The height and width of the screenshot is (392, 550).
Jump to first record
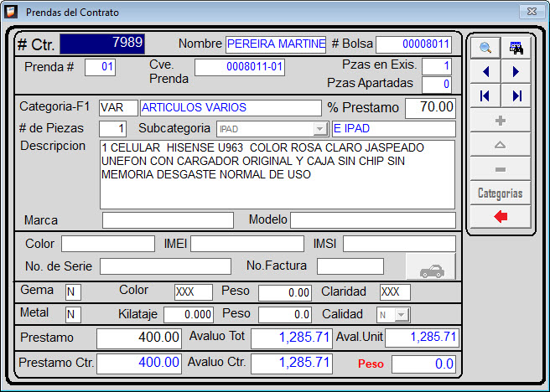(x=485, y=96)
